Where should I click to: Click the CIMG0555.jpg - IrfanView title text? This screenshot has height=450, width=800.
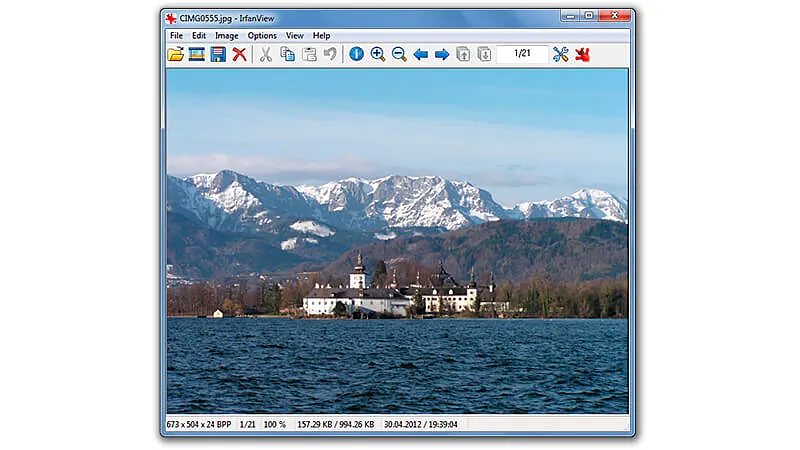(x=227, y=18)
